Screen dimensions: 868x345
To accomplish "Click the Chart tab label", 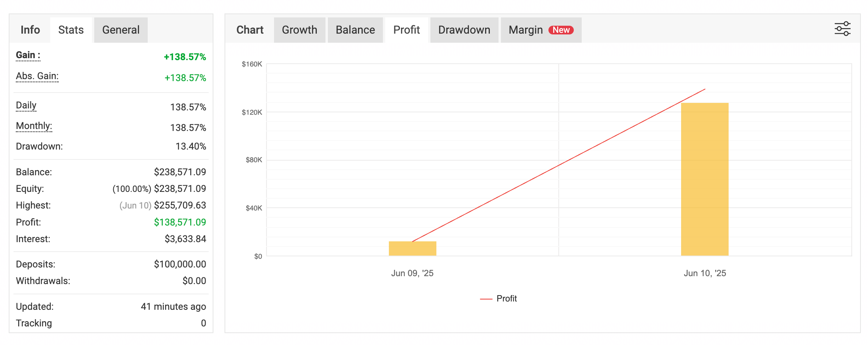I will tap(250, 30).
